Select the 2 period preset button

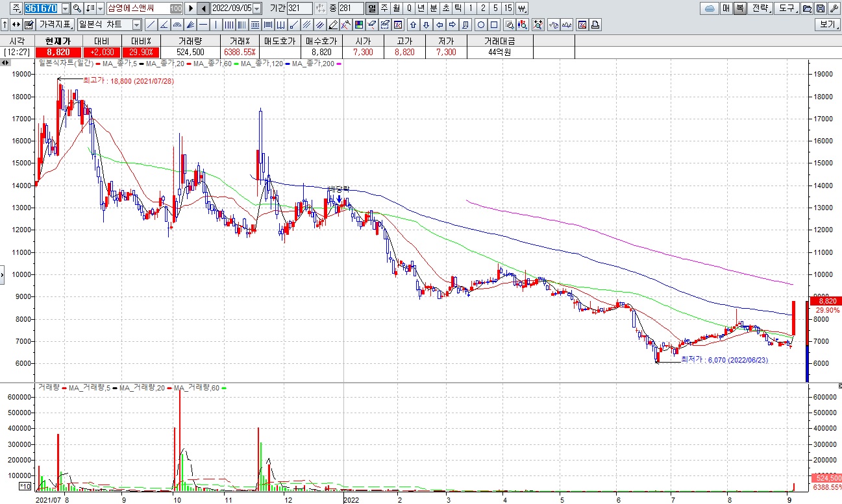point(482,8)
